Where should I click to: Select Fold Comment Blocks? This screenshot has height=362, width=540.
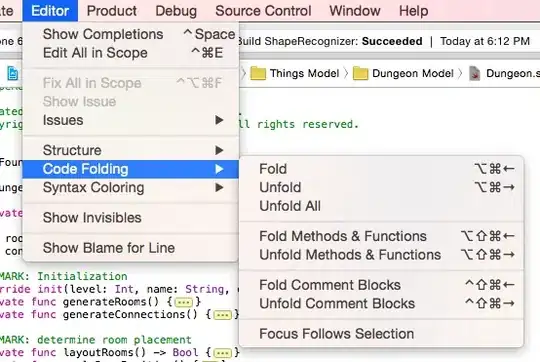tap(382, 285)
